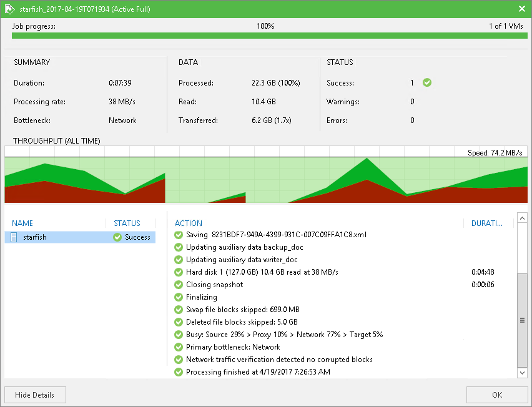
Task: Click the Success text for starfish
Action: click(x=137, y=237)
